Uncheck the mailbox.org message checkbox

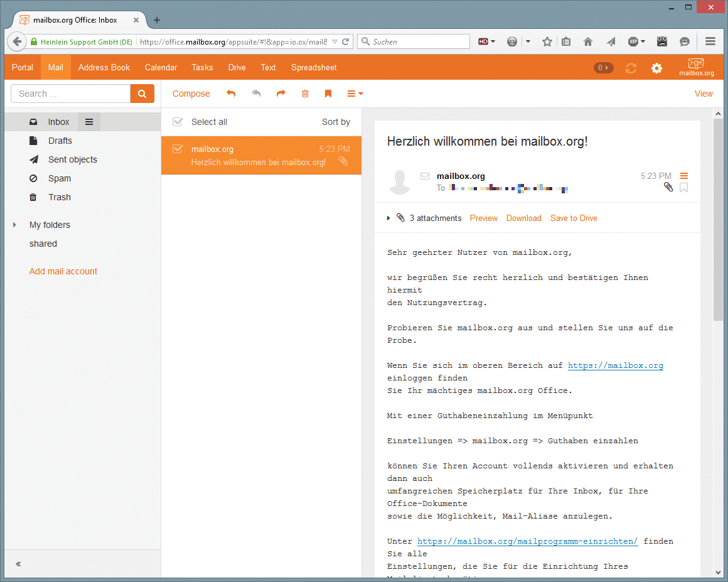click(178, 149)
